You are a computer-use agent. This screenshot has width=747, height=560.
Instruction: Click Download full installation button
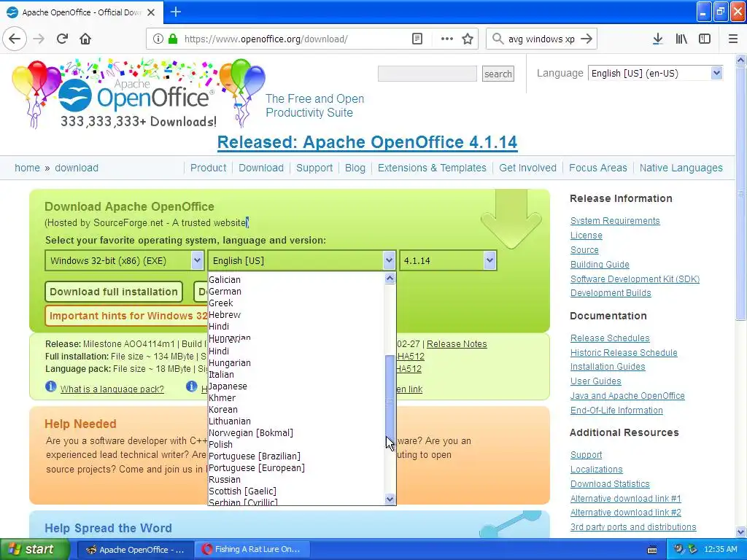113,292
